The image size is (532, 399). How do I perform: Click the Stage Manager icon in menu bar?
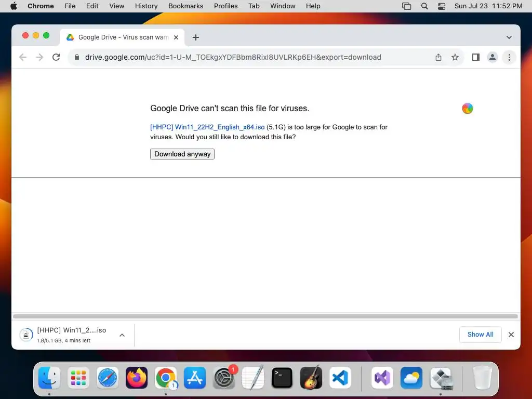click(x=406, y=6)
